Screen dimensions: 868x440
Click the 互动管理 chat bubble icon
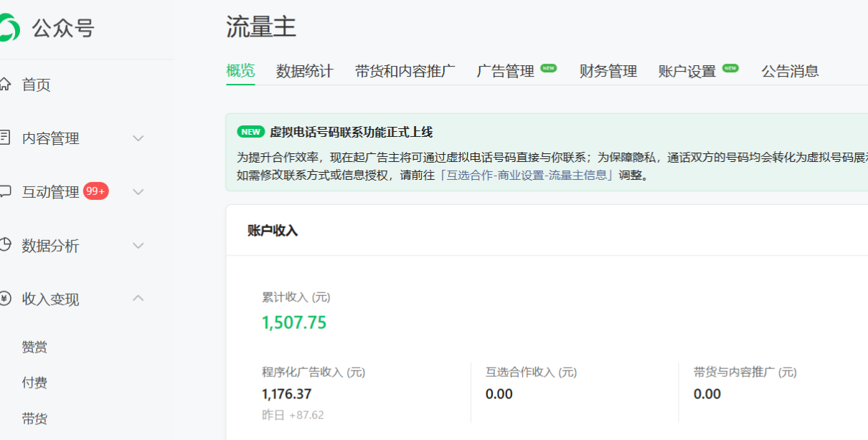pyautogui.click(x=5, y=191)
